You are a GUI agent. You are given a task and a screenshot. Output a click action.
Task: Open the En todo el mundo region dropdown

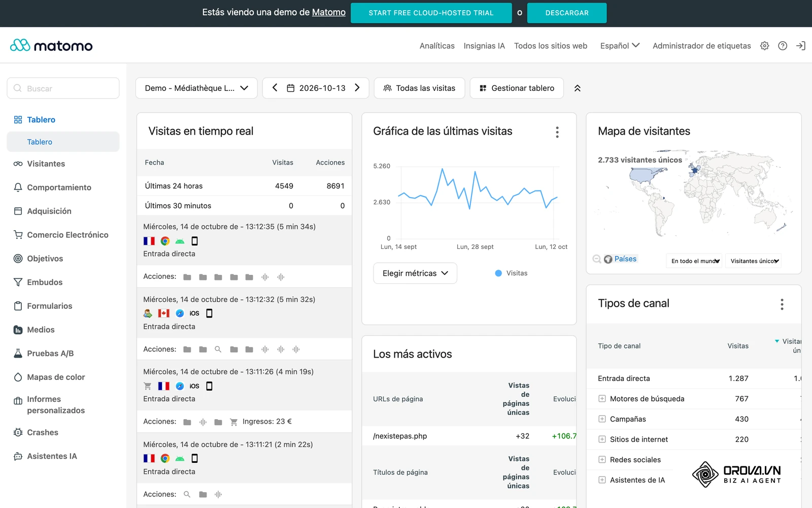click(x=694, y=261)
